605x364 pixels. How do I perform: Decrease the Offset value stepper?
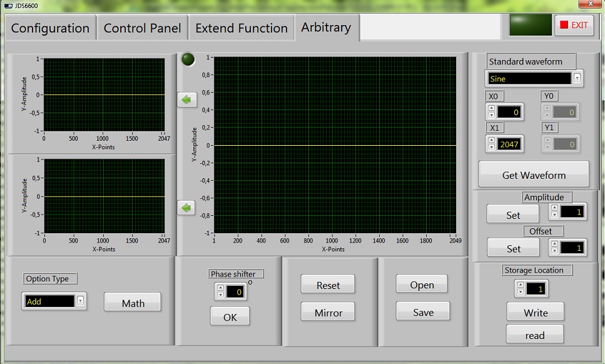[x=554, y=251]
